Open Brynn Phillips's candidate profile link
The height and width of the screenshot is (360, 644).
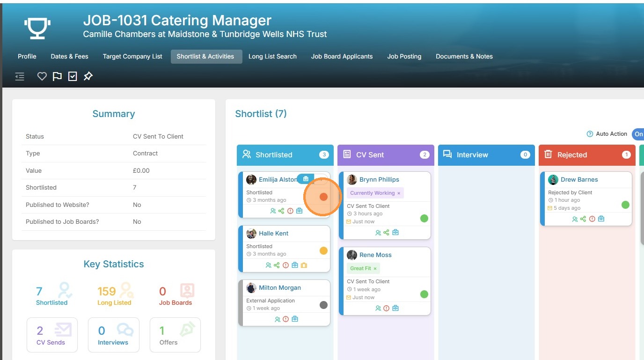[379, 180]
